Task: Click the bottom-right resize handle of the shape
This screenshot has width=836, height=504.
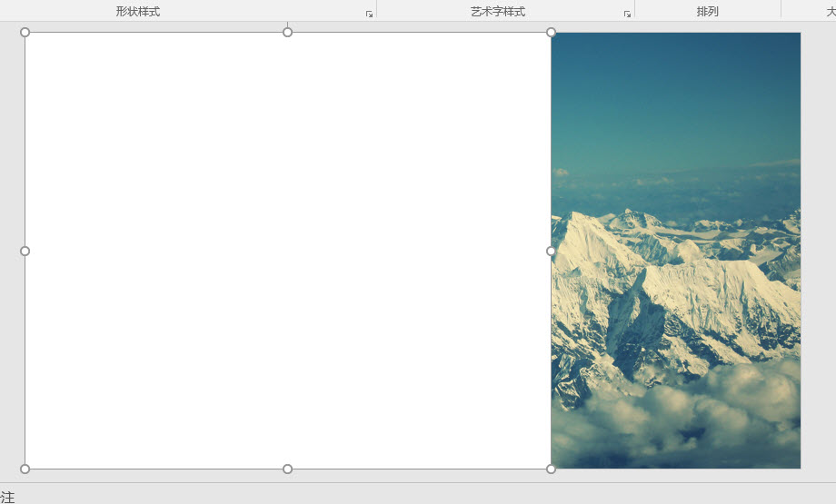Action: [x=551, y=469]
